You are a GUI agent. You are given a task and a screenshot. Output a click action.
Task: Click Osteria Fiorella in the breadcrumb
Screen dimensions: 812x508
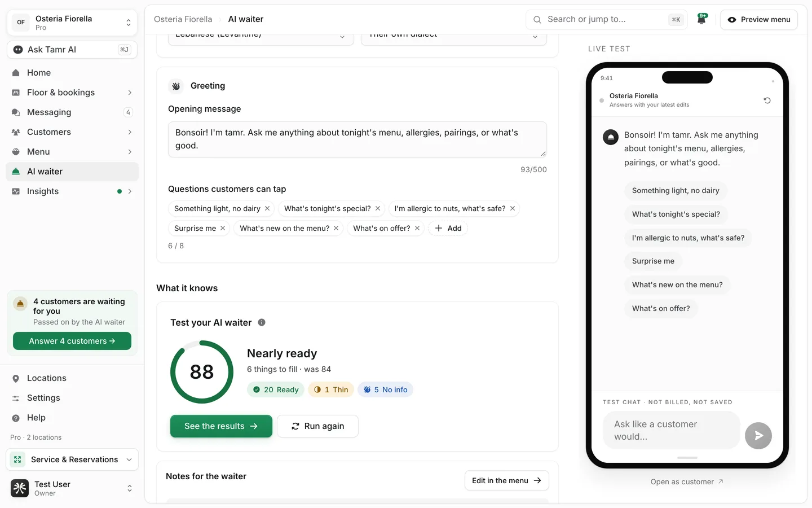click(183, 19)
